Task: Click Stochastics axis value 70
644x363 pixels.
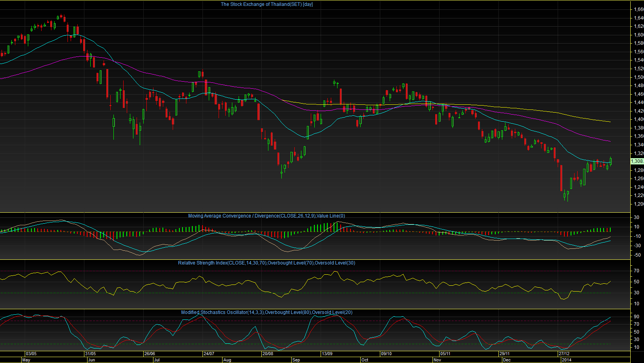Action: (637, 324)
